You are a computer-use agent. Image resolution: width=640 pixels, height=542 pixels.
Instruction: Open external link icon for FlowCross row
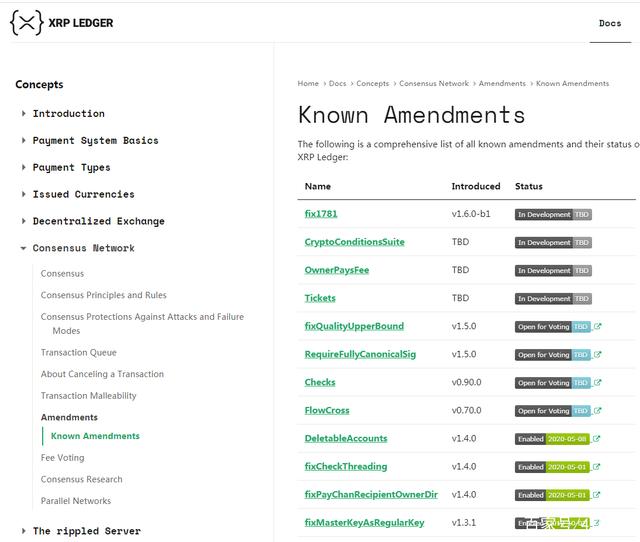tap(598, 411)
